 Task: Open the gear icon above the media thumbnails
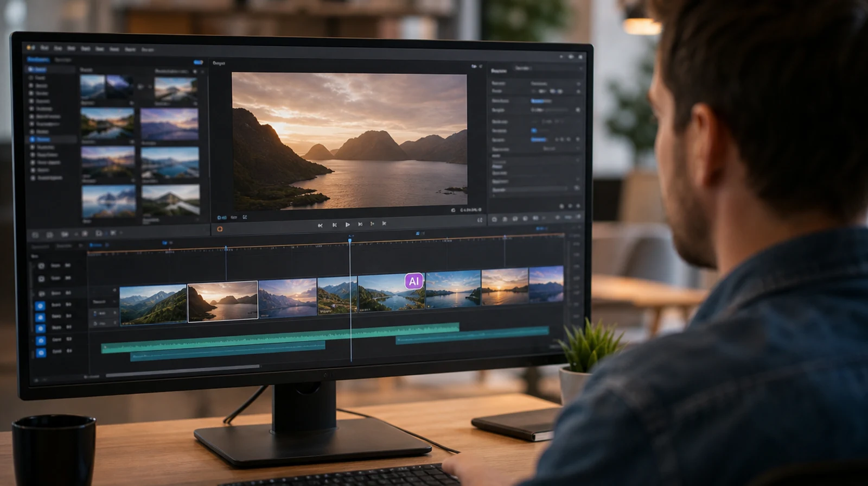(x=195, y=71)
